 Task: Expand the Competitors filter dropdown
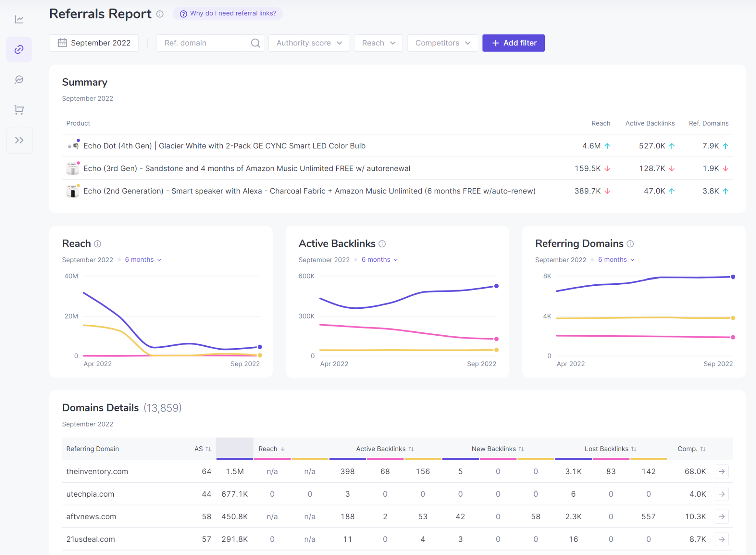point(442,43)
